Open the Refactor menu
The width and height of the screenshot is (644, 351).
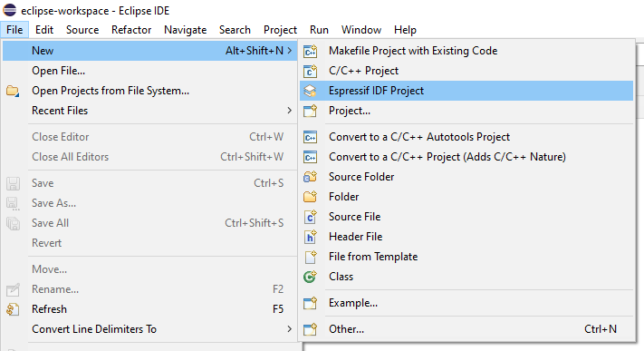(131, 30)
